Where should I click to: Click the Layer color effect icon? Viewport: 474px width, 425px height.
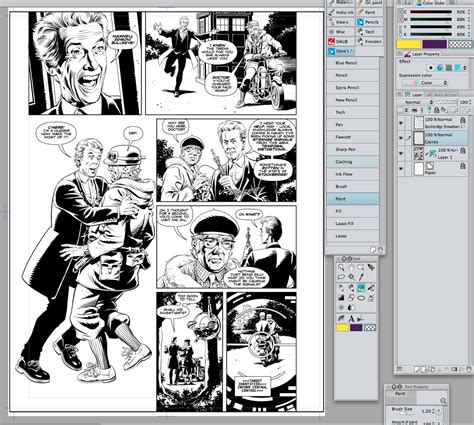(x=457, y=68)
